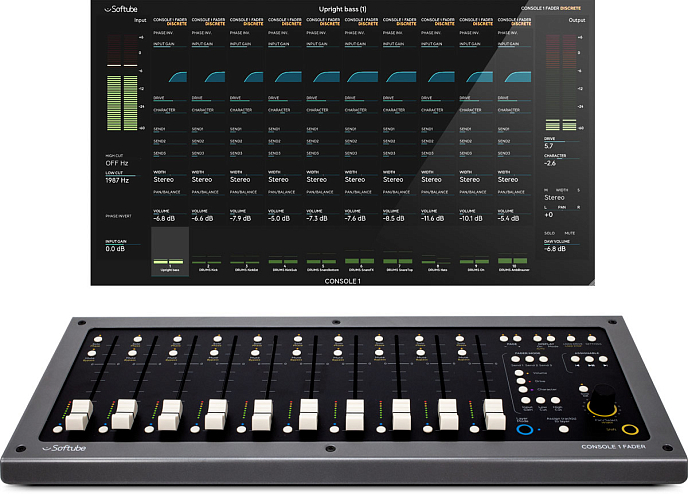The height and width of the screenshot is (494, 688).
Task: Open the filter curve graph for track 10
Action: [518, 77]
